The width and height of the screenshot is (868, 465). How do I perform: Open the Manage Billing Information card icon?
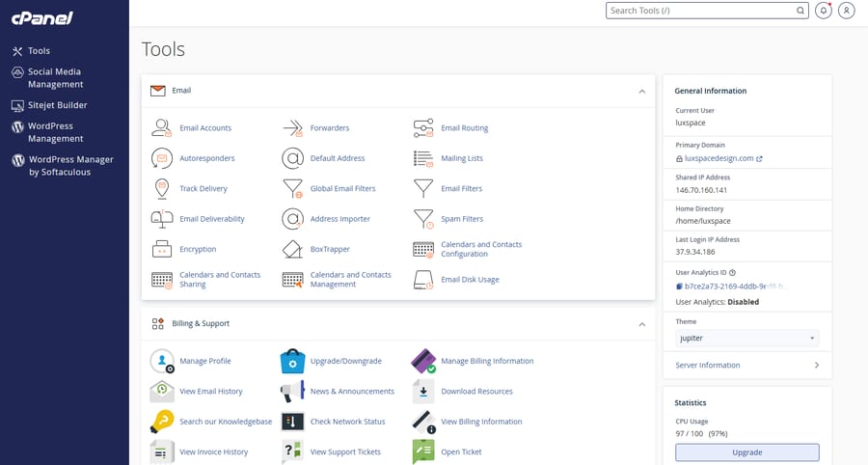(x=423, y=361)
